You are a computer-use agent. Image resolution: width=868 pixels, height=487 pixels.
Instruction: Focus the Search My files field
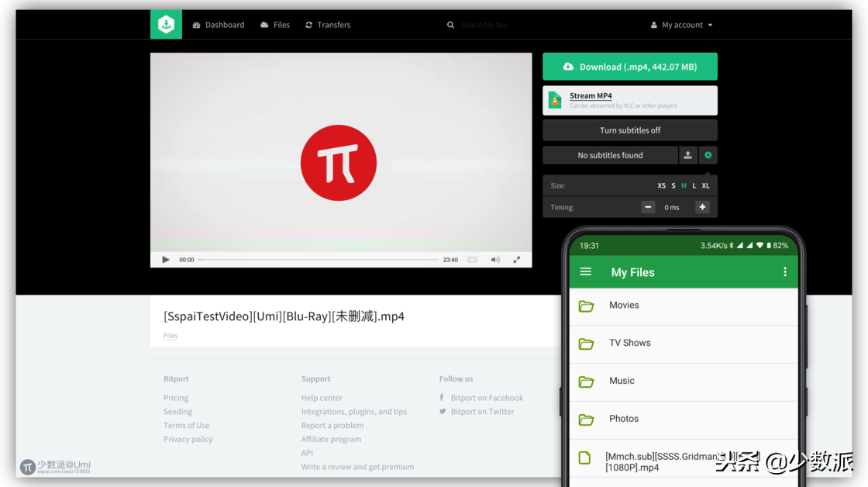(x=484, y=25)
